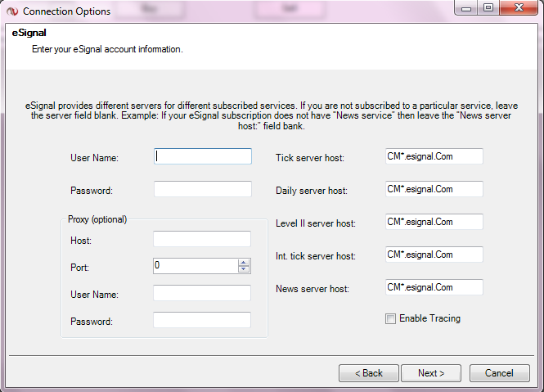This screenshot has width=544, height=392.
Task: Cancel the Connection Options dialog
Action: click(x=500, y=373)
